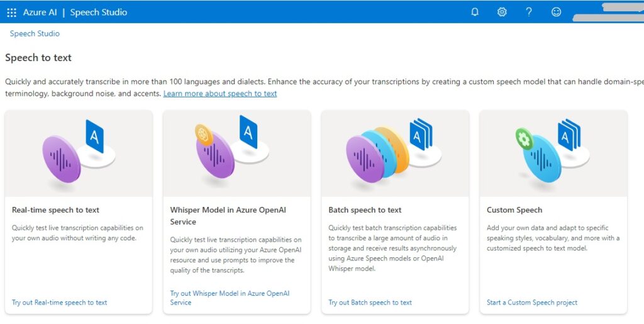Click the Custom Speech card illustration
Image resolution: width=644 pixels, height=324 pixels.
pyautogui.click(x=553, y=154)
